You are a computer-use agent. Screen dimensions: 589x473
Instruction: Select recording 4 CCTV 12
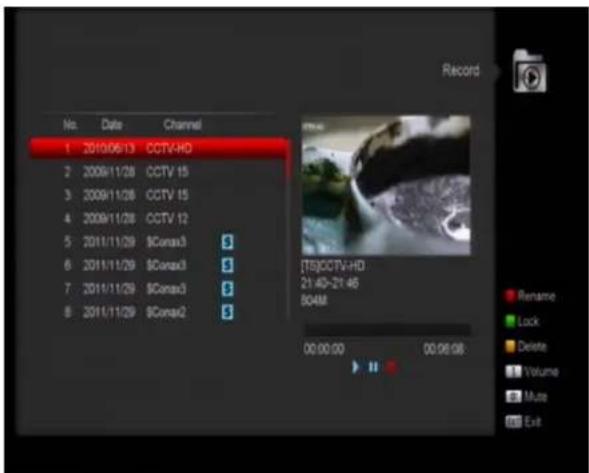[160, 219]
